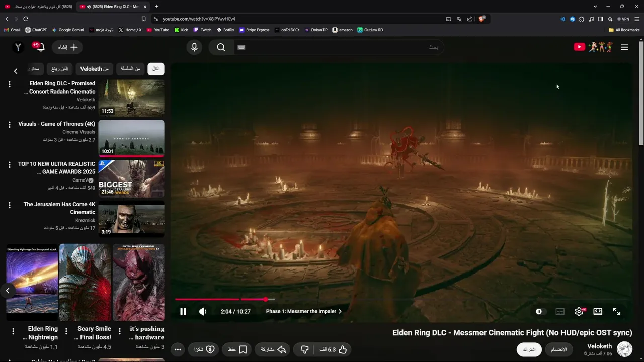The image size is (644, 362).
Task: Toggle the autoplay switch
Action: click(x=540, y=312)
